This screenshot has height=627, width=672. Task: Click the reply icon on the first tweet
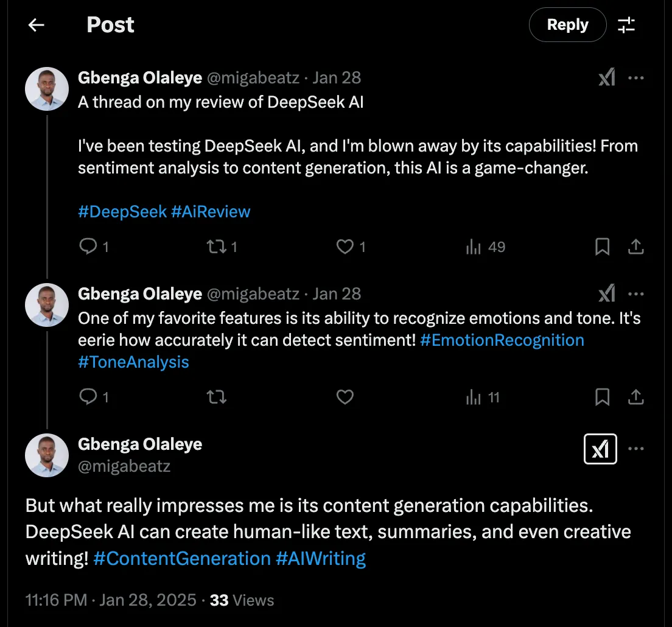[x=88, y=247]
